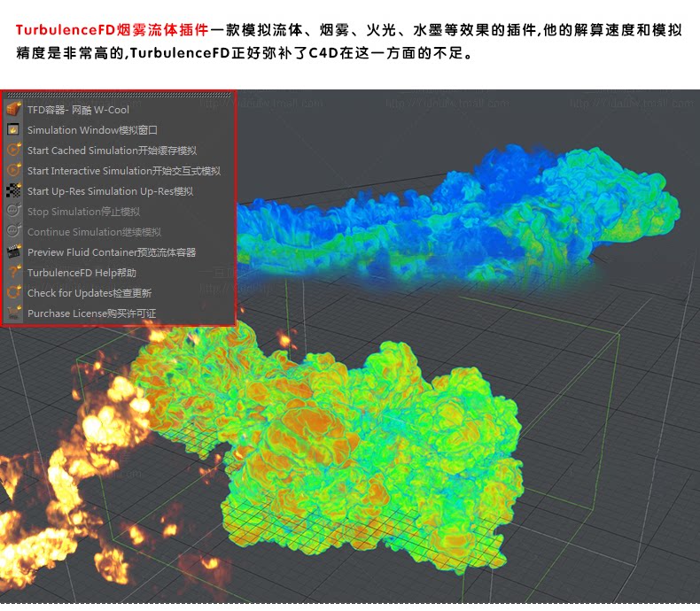
Task: Click the clapperboard Preview Fluid Container icon
Action: click(x=14, y=252)
